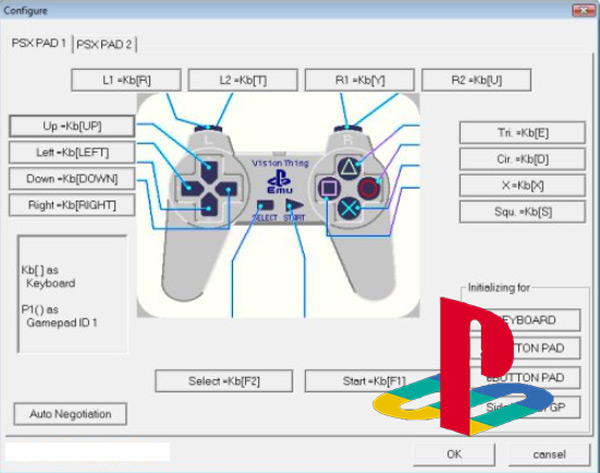
Task: Switch to the PSX PAD 2 tab
Action: [x=105, y=44]
